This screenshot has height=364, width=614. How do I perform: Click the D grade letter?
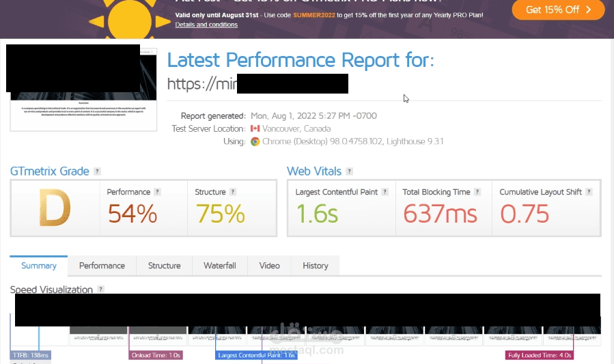[55, 208]
